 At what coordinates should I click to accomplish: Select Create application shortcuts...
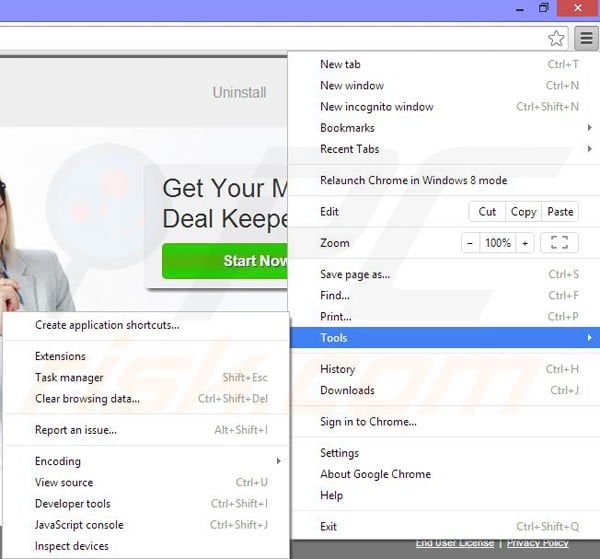[145, 325]
